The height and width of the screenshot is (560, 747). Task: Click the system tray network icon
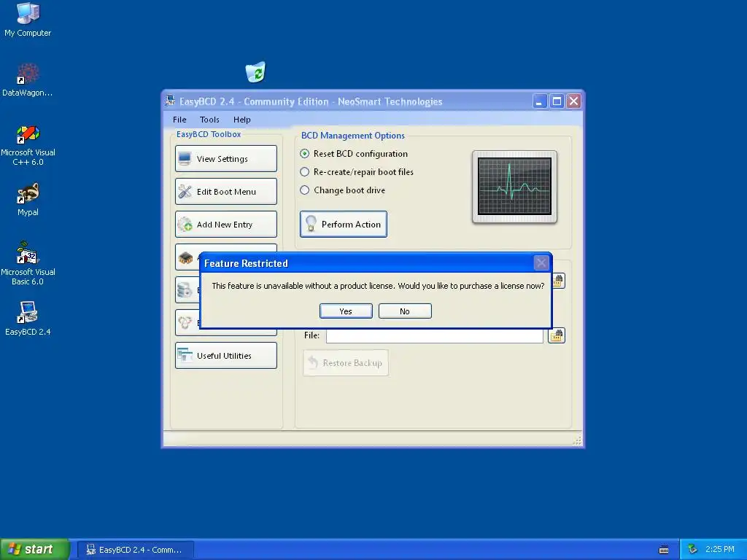692,549
